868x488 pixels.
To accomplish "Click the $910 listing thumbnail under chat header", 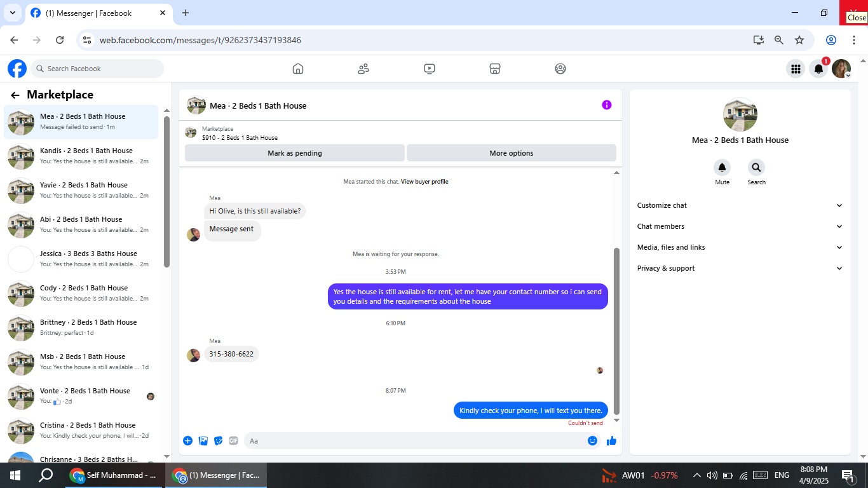I will point(191,132).
